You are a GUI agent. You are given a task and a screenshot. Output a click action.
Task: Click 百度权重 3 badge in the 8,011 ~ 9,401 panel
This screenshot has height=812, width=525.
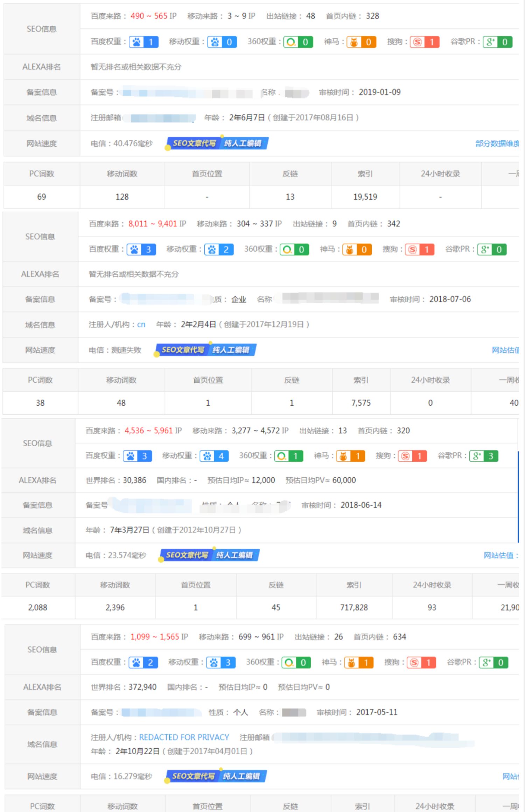[x=141, y=249]
